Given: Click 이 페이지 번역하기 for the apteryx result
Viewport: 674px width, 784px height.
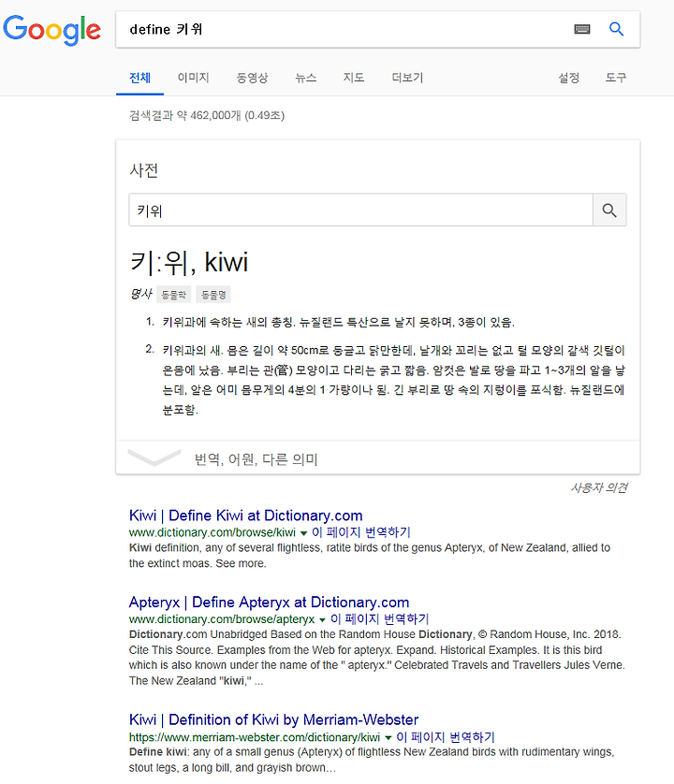Looking at the screenshot, I should click(380, 619).
